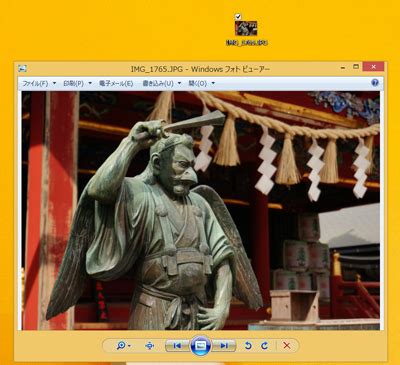Open the help question mark icon
Screen dimensions: 400x365
pyautogui.click(x=375, y=83)
